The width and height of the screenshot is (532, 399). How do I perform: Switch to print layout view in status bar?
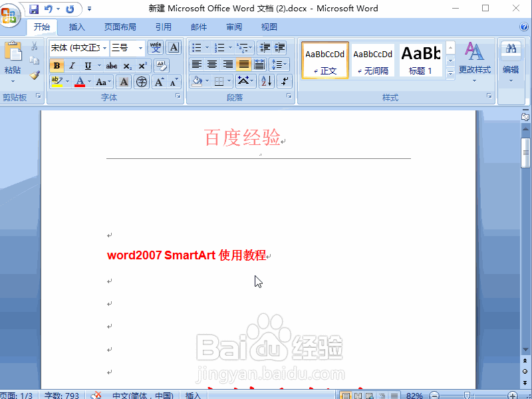coord(345,396)
